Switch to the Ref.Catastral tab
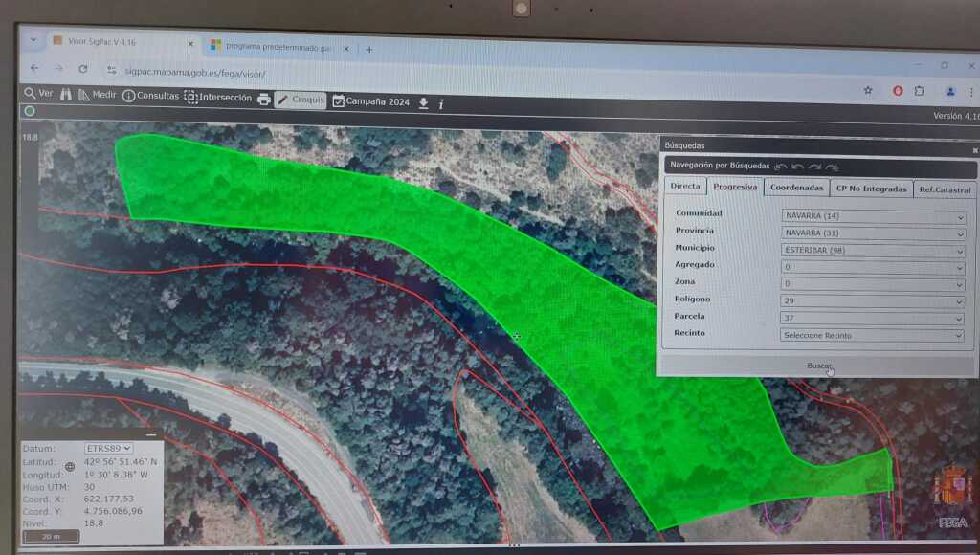Viewport: 980px width, 555px height. [x=945, y=189]
